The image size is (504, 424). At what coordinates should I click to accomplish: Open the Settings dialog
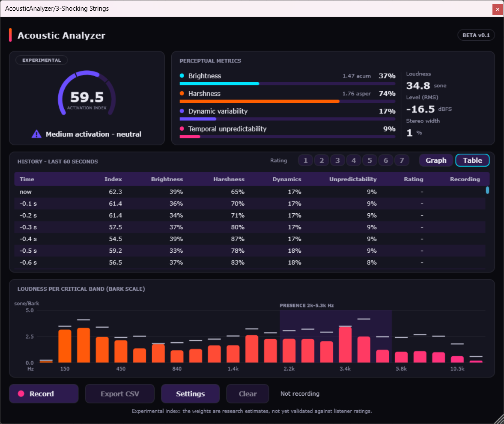coord(190,394)
